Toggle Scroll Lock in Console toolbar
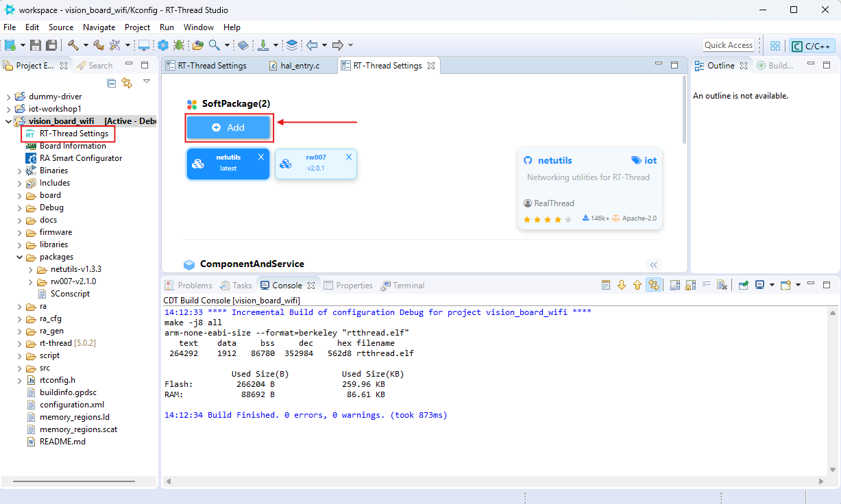 690,286
